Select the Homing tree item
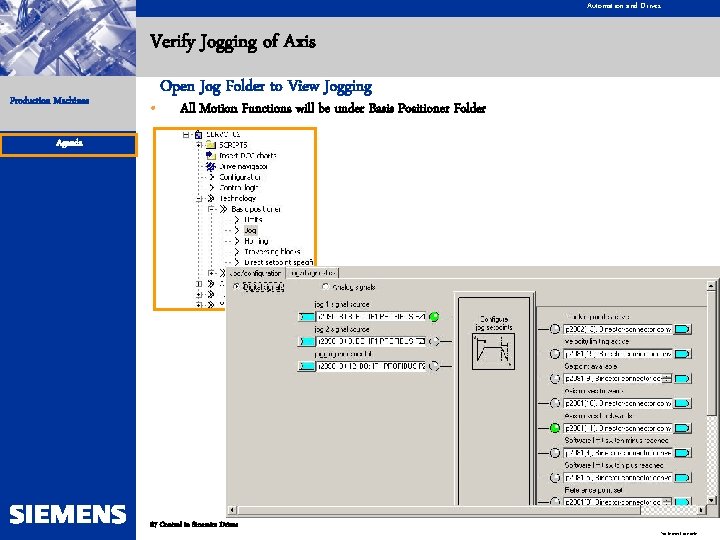 pos(256,241)
